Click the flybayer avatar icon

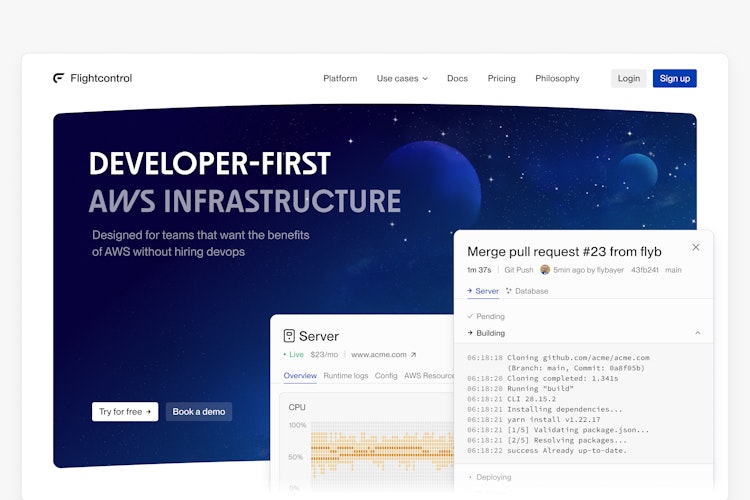click(545, 270)
